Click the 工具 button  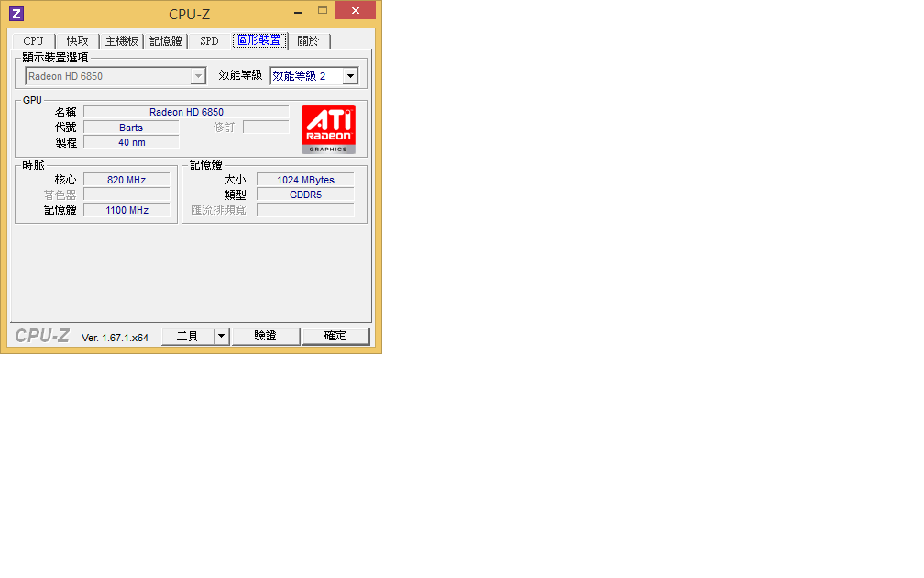(x=187, y=336)
